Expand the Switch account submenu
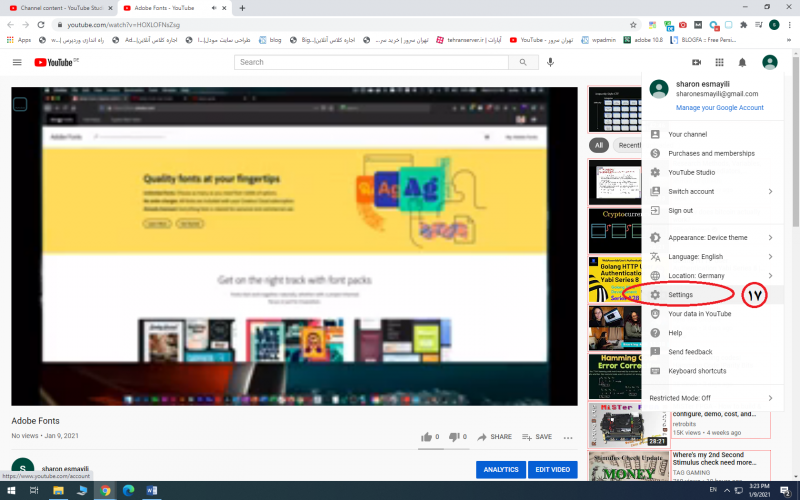This screenshot has height=500, width=800. click(712, 191)
